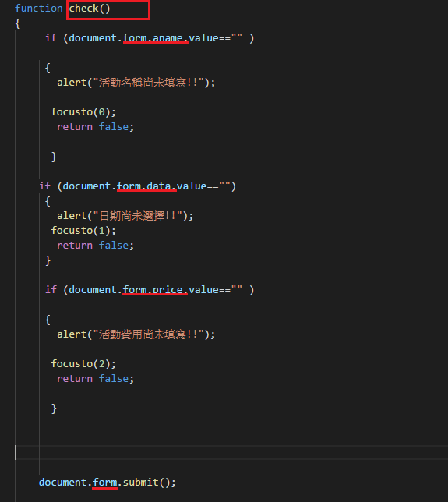The image size is (448, 502).
Task: Click the check() function name
Action: (90, 9)
